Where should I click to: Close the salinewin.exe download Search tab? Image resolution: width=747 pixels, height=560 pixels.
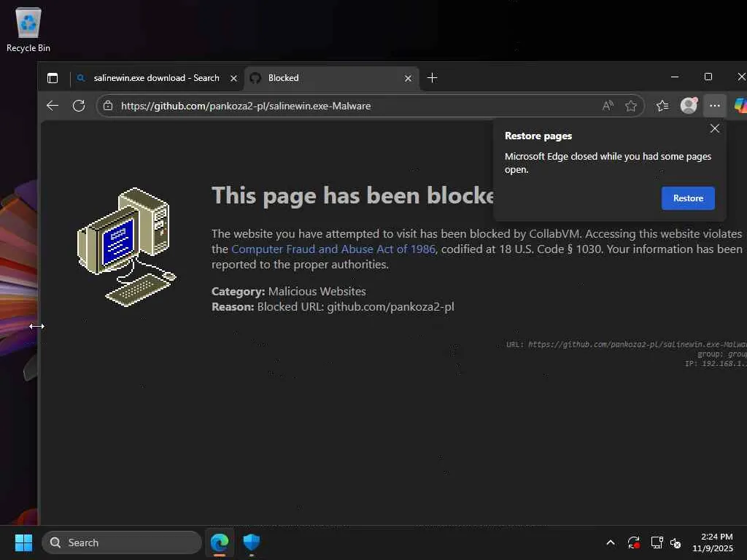tap(233, 79)
